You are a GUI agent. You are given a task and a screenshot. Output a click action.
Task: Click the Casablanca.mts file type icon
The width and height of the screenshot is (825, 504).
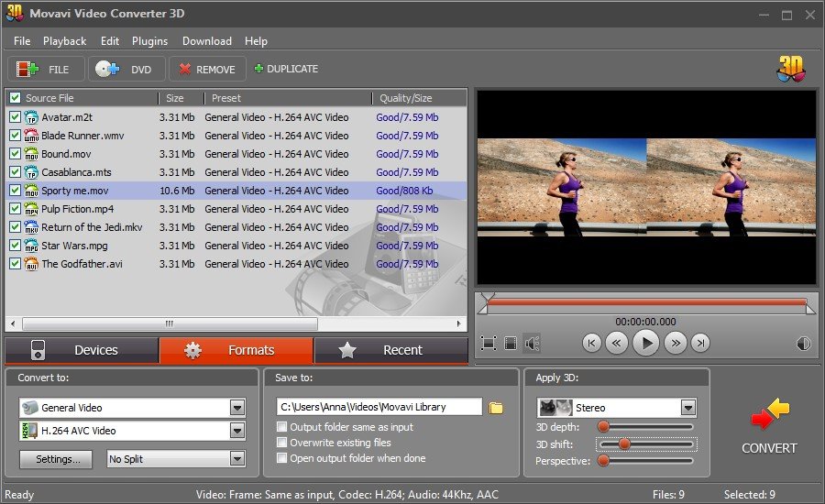click(x=31, y=172)
